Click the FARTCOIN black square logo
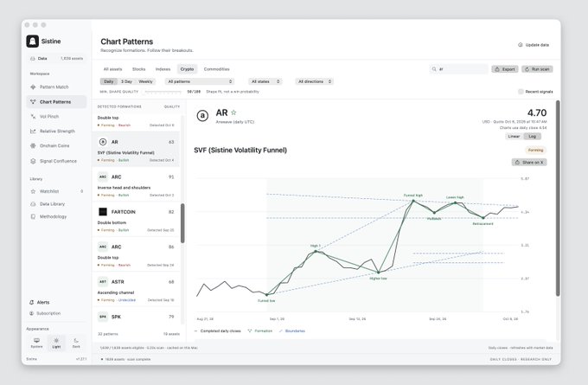The height and width of the screenshot is (385, 588). (103, 212)
